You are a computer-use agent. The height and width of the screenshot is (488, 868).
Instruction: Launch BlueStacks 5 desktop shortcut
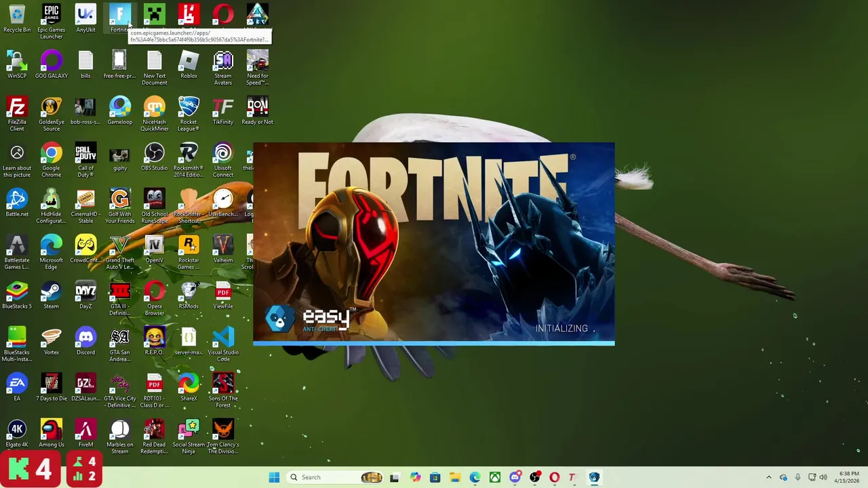(x=17, y=295)
